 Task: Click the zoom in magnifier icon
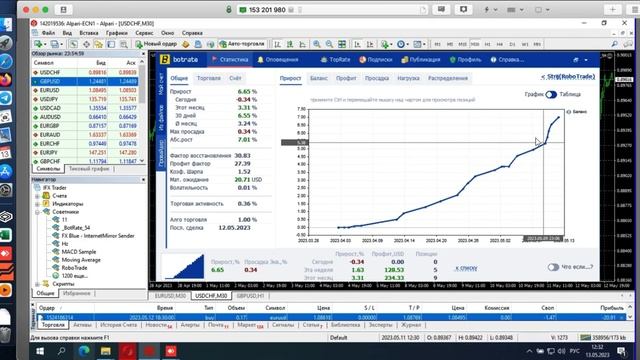(317, 44)
